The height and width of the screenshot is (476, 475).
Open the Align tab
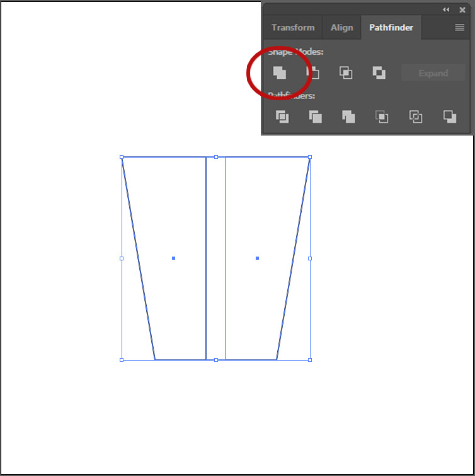342,28
